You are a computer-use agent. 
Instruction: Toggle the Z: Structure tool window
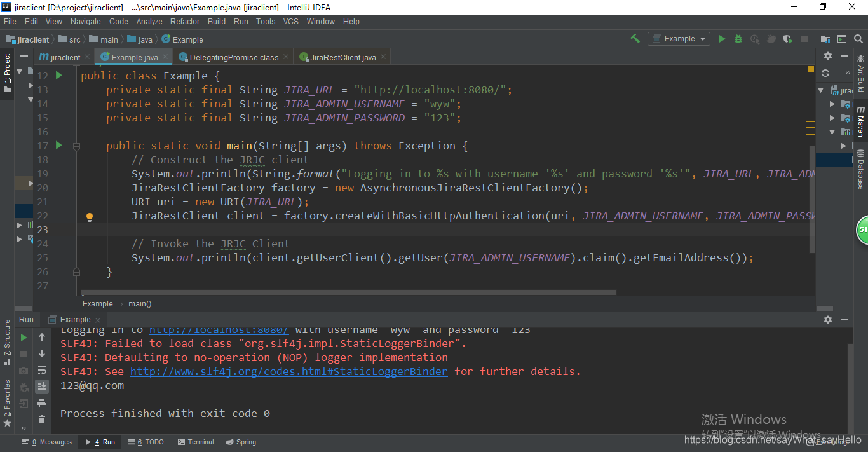tap(7, 343)
